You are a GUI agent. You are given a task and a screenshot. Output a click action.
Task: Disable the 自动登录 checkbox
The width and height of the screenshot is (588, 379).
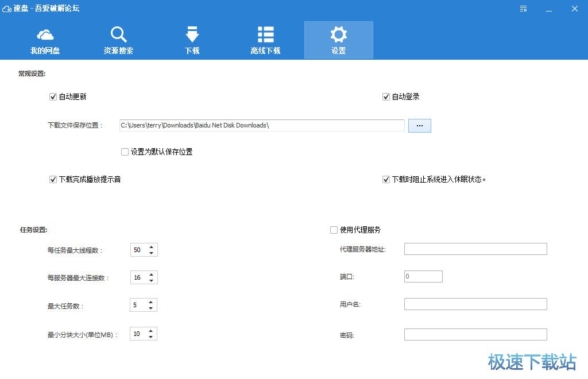[x=386, y=97]
